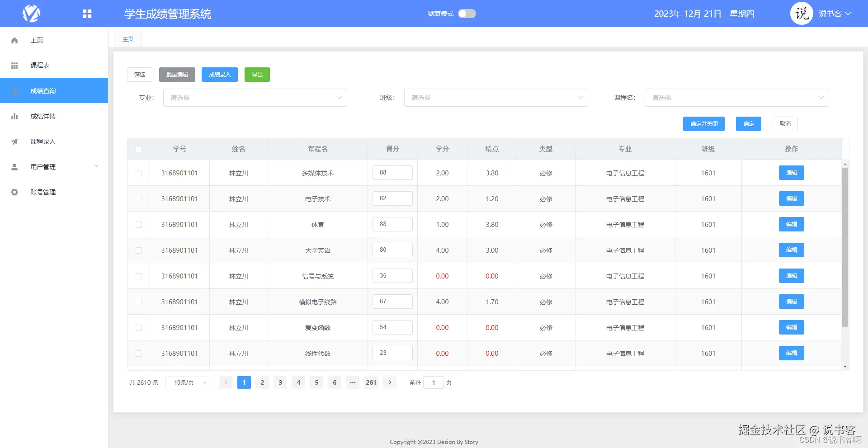This screenshot has height=448, width=868.
Task: Click the table scrollbar down arrow
Action: pos(845,367)
